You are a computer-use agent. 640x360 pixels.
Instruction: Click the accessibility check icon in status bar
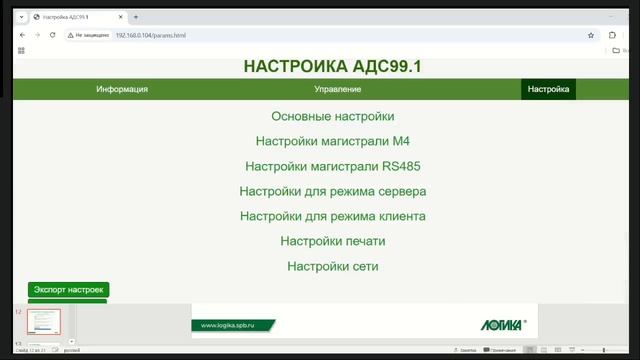tap(55, 350)
